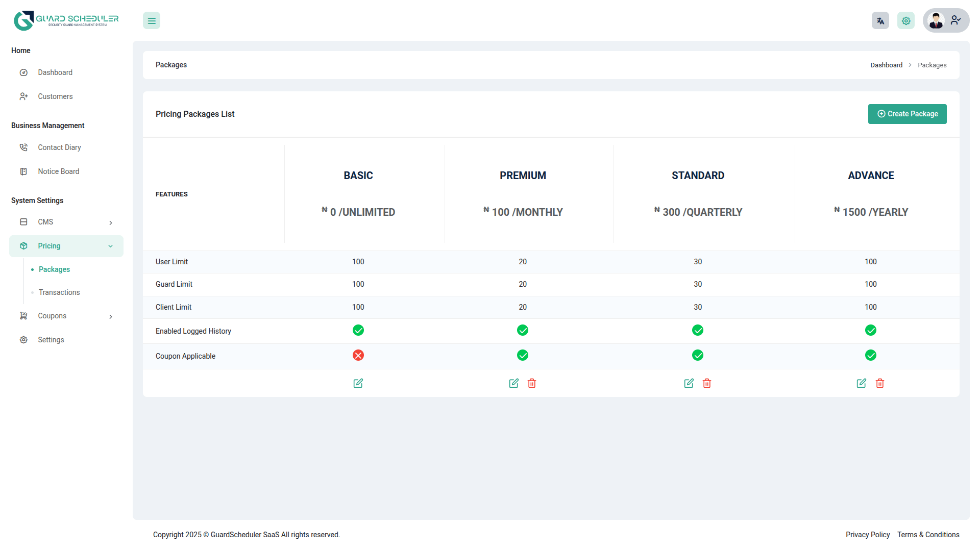
Task: Expand the CMS sidebar menu
Action: [66, 222]
